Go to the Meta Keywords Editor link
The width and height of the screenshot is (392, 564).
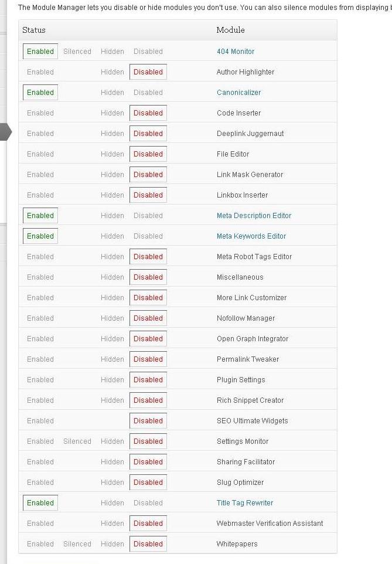point(251,236)
